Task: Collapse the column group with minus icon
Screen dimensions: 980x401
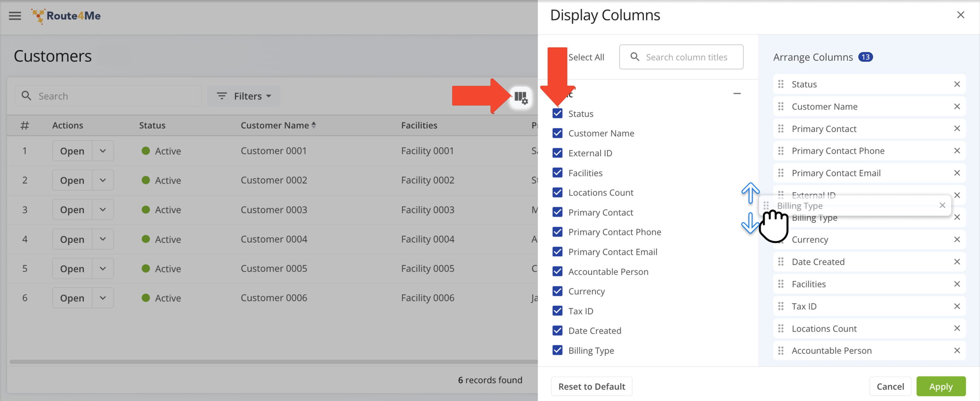Action: click(x=737, y=94)
